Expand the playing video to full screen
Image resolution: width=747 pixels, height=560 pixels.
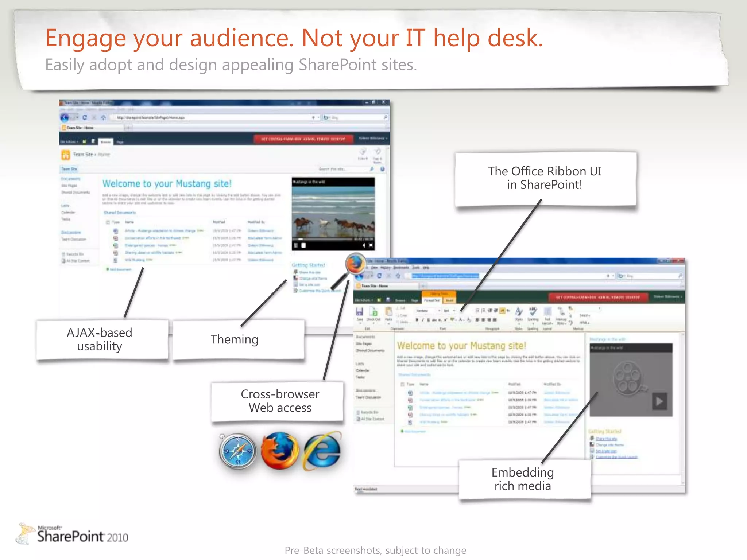(371, 245)
